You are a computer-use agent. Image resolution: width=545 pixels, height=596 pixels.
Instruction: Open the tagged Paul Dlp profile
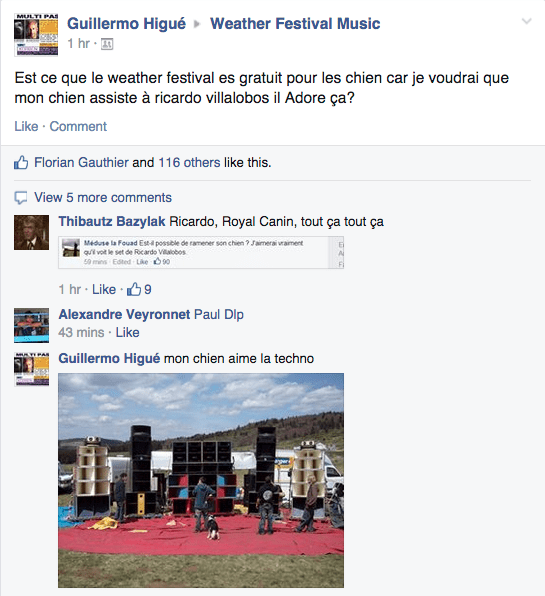coord(219,314)
